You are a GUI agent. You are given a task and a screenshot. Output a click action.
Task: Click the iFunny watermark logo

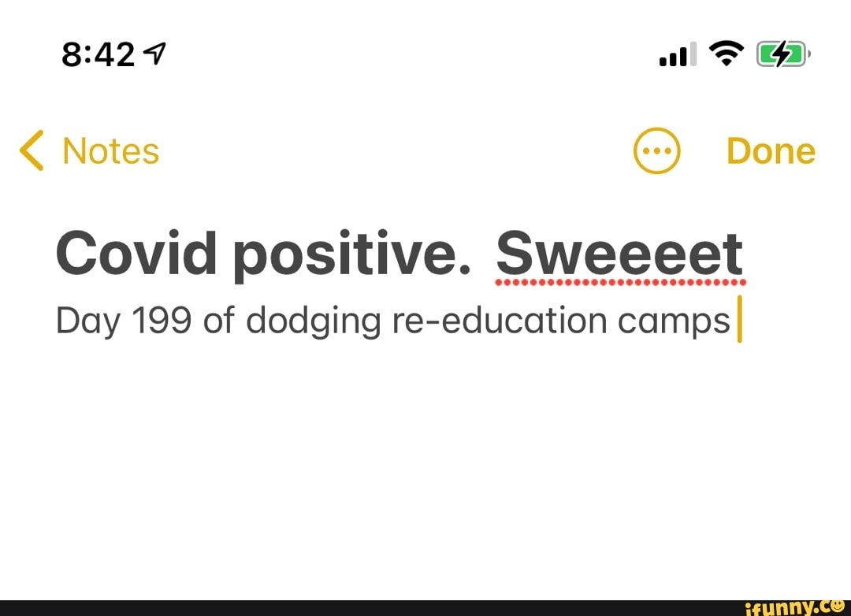coord(787,606)
